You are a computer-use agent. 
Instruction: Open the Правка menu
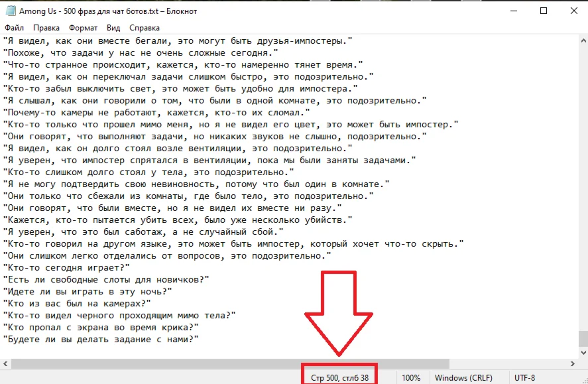(x=46, y=28)
